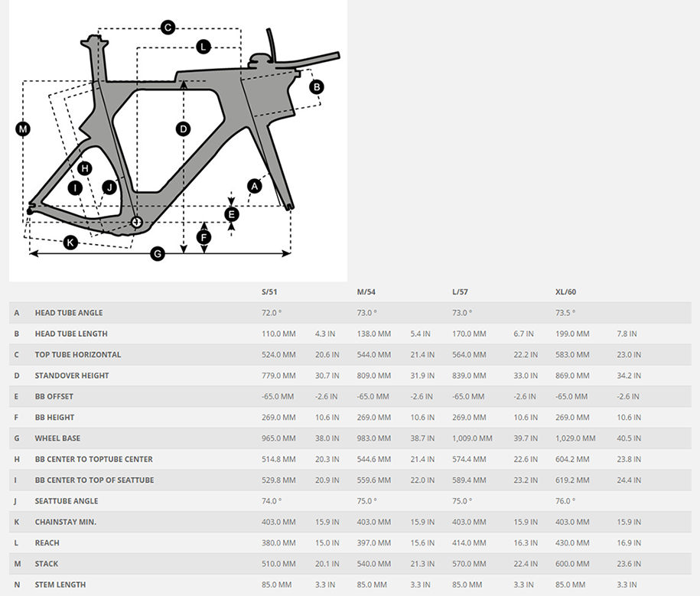Select the STEM LENGTH row label
Viewport: 700px width, 596px height.
[x=60, y=585]
